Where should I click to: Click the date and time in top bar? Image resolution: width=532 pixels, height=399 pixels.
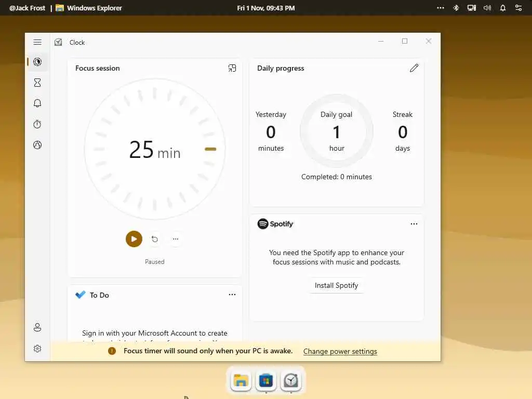[x=266, y=8]
